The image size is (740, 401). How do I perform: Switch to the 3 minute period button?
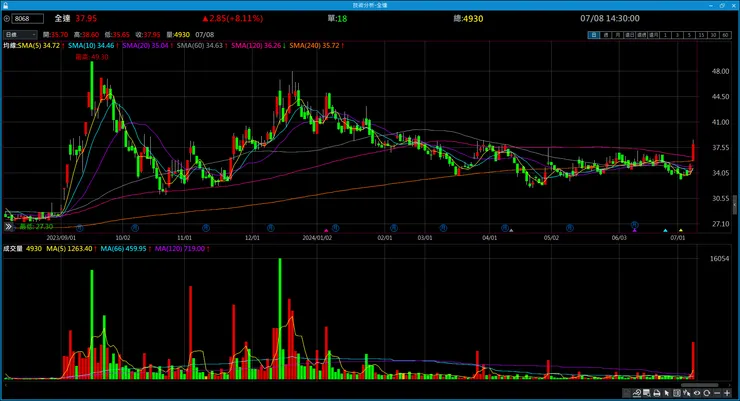click(x=677, y=35)
